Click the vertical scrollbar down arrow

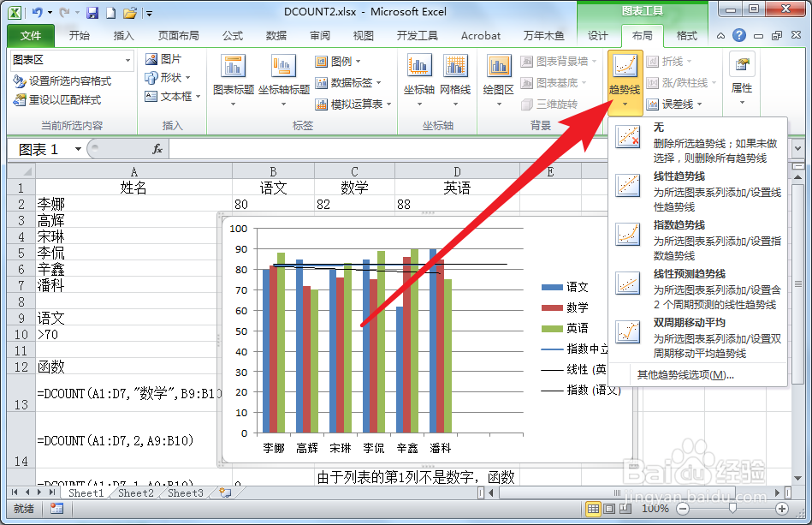(797, 478)
